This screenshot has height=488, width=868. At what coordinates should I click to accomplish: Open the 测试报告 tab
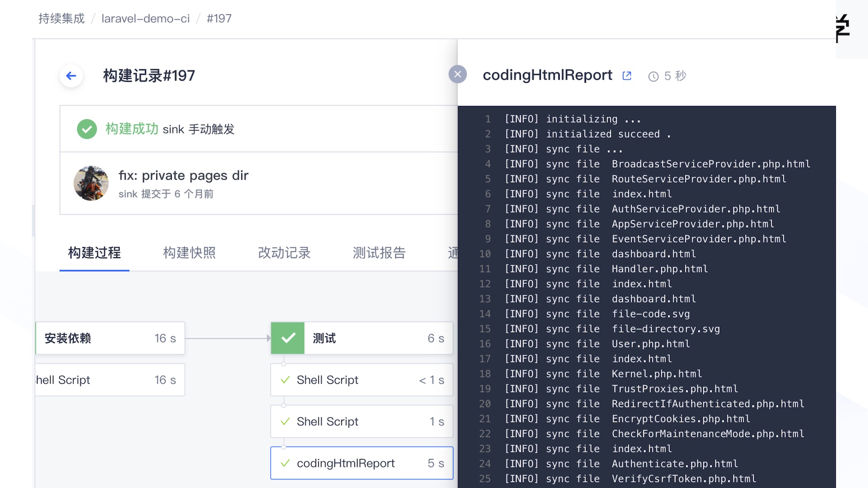[379, 253]
